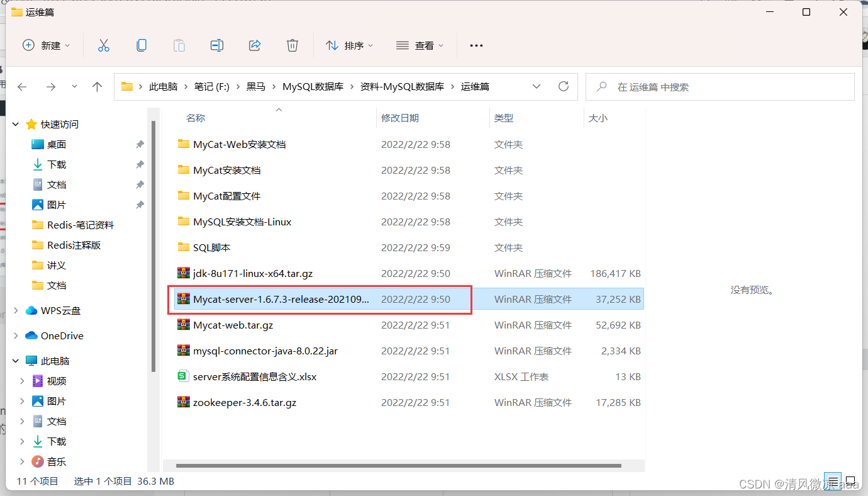The width and height of the screenshot is (868, 496).
Task: Select 笔记 (F:) in breadcrumb
Action: pos(211,87)
